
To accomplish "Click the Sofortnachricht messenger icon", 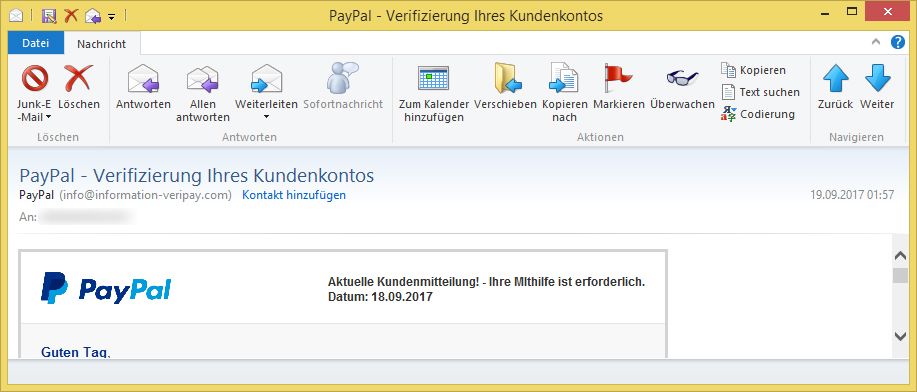I will click(343, 78).
